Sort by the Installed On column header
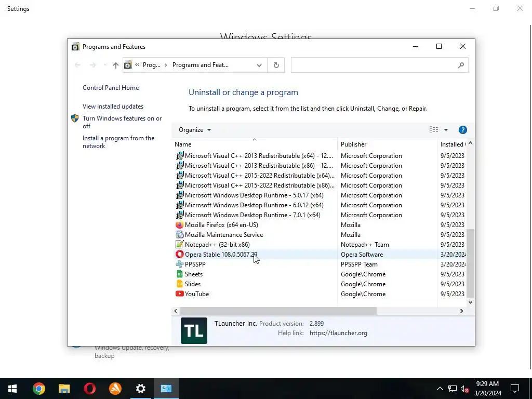The image size is (532, 399). pos(453,144)
